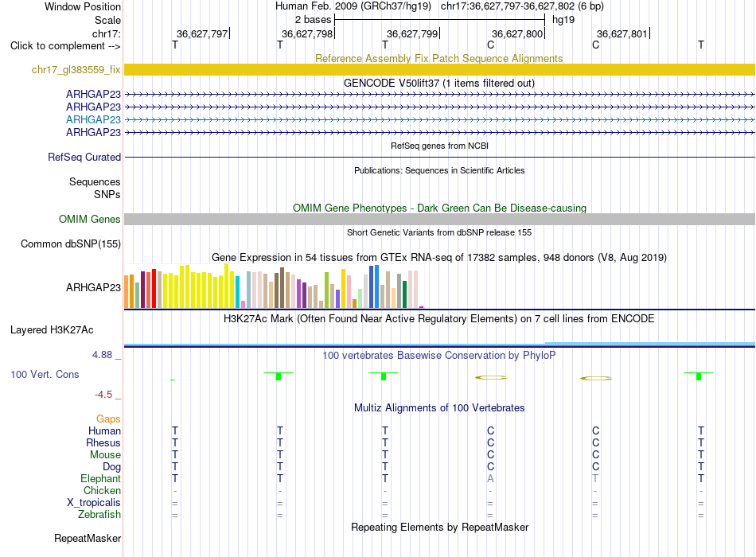
Task: Click the yellow fix patch alignment bar
Action: point(439,69)
